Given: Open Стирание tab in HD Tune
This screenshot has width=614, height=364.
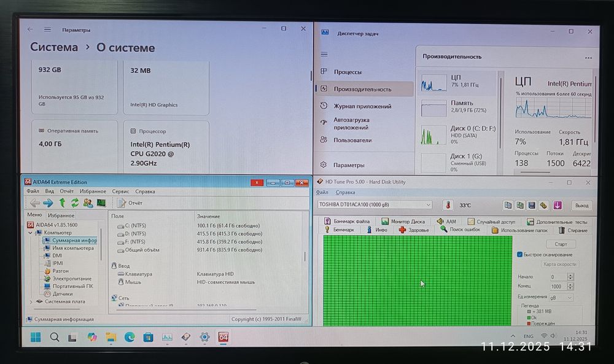Looking at the screenshot, I should 573,230.
